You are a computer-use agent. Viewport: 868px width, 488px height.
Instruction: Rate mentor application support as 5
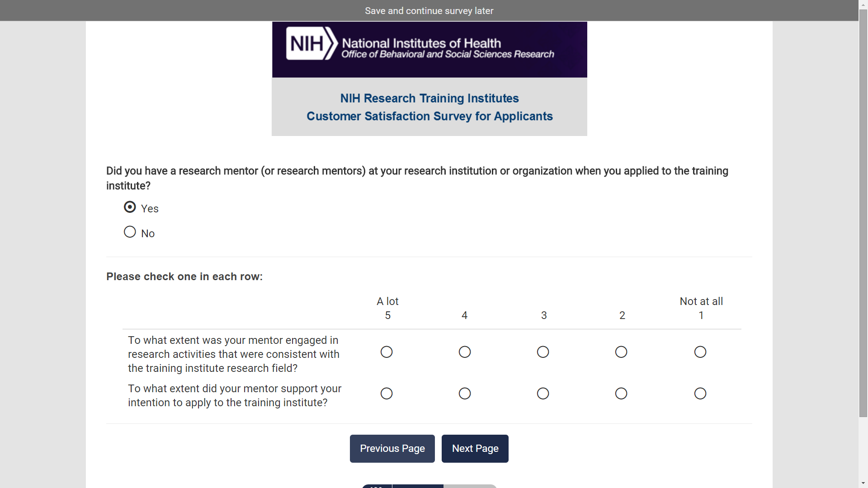387,394
